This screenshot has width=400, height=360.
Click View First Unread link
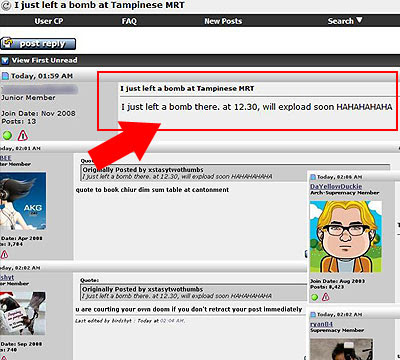pyautogui.click(x=45, y=60)
